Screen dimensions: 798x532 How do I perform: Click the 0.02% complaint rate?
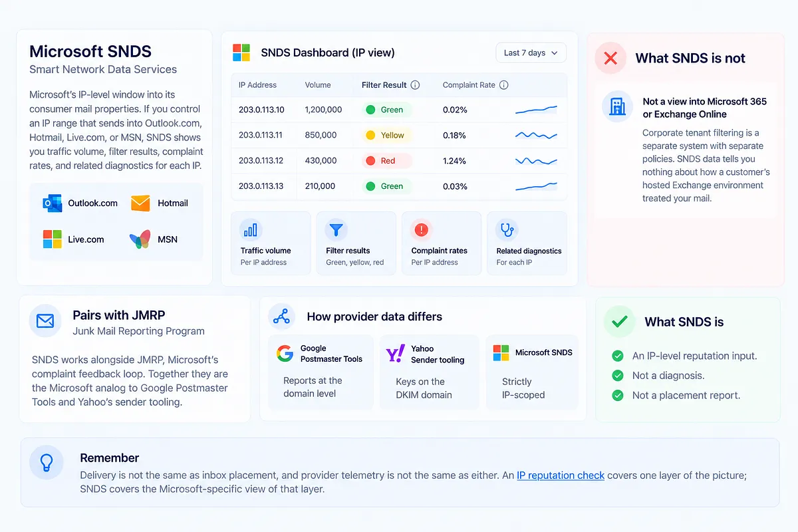pyautogui.click(x=455, y=110)
